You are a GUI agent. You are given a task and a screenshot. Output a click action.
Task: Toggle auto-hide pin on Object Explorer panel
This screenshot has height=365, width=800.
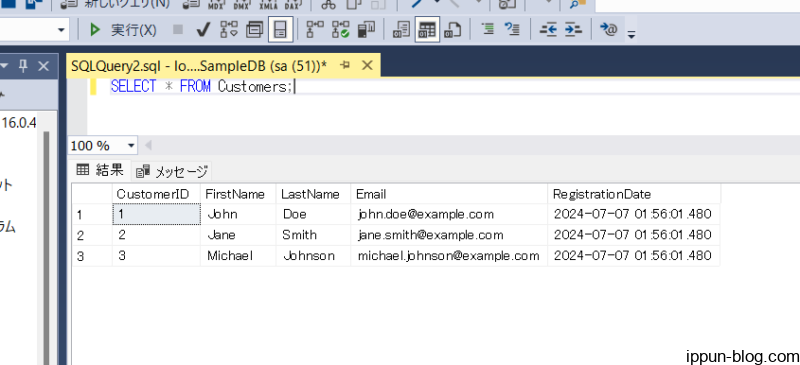coord(23,66)
